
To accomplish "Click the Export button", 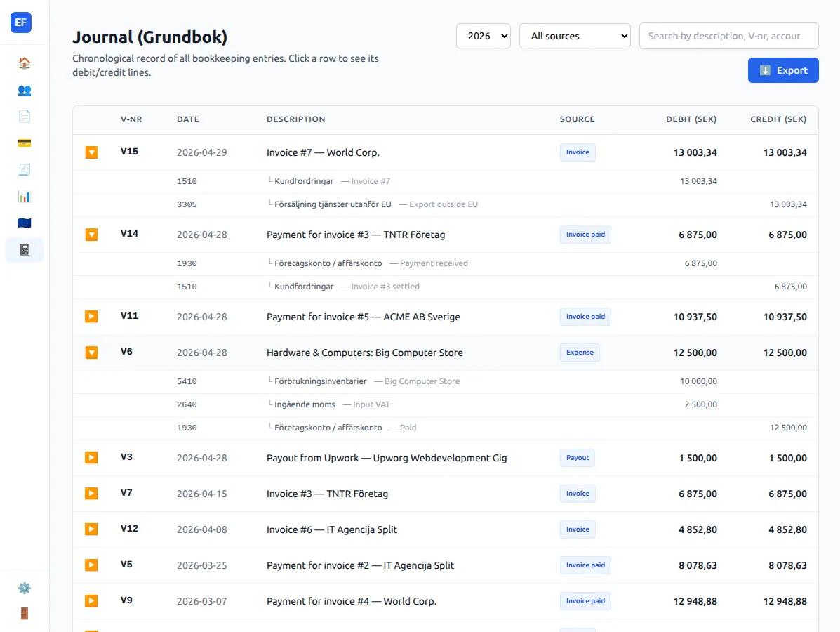I will coord(783,70).
